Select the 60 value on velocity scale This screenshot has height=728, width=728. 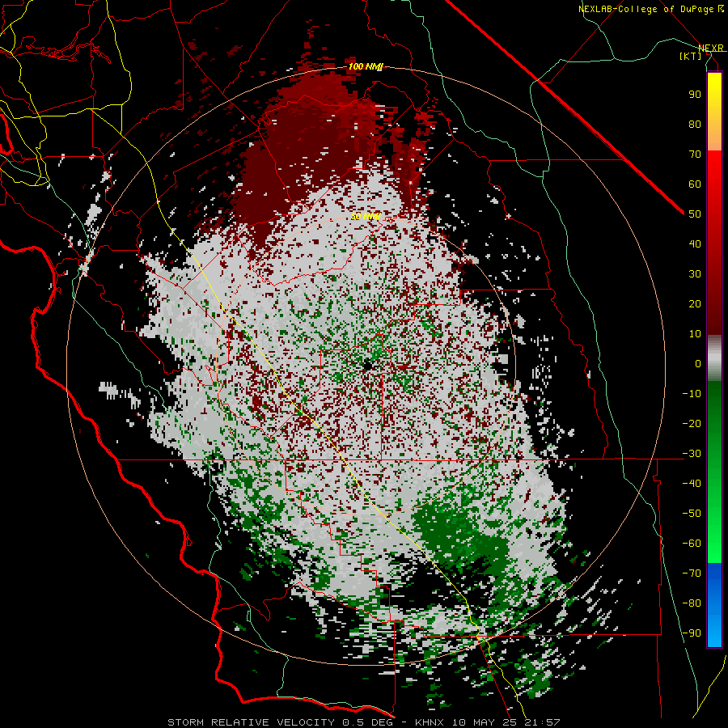coord(695,184)
